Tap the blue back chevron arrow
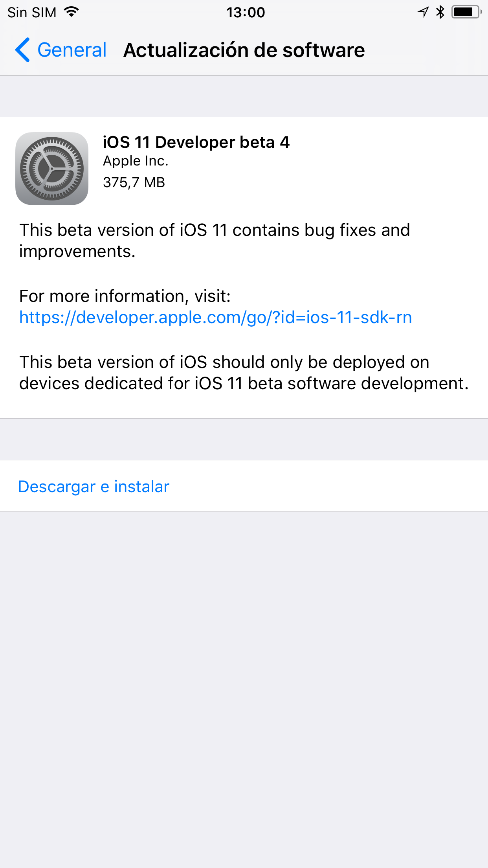 click(x=22, y=50)
